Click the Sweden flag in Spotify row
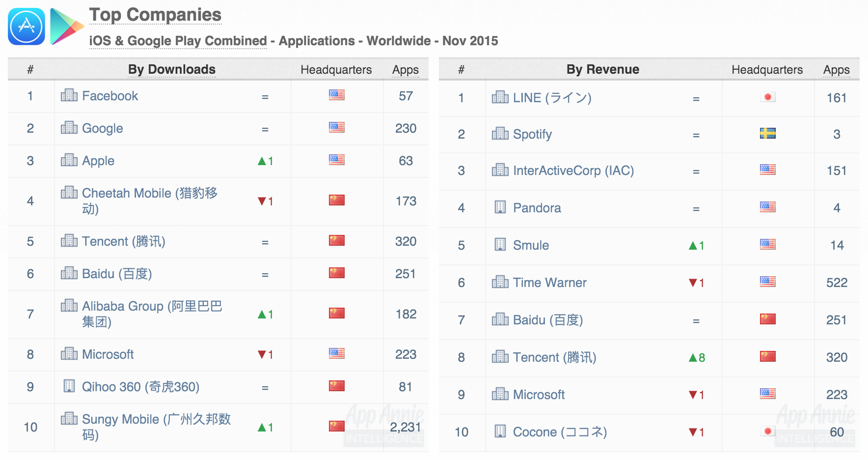Screen dimensions: 868x460 click(768, 133)
